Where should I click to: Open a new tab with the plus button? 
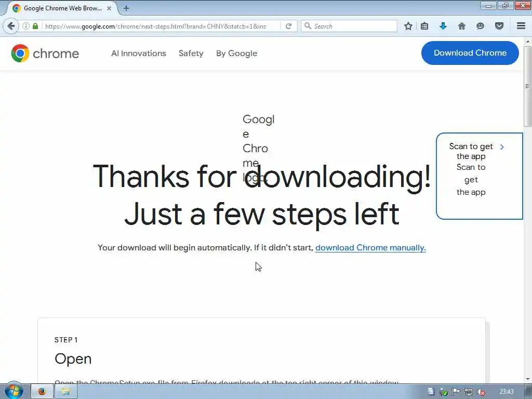126,8
